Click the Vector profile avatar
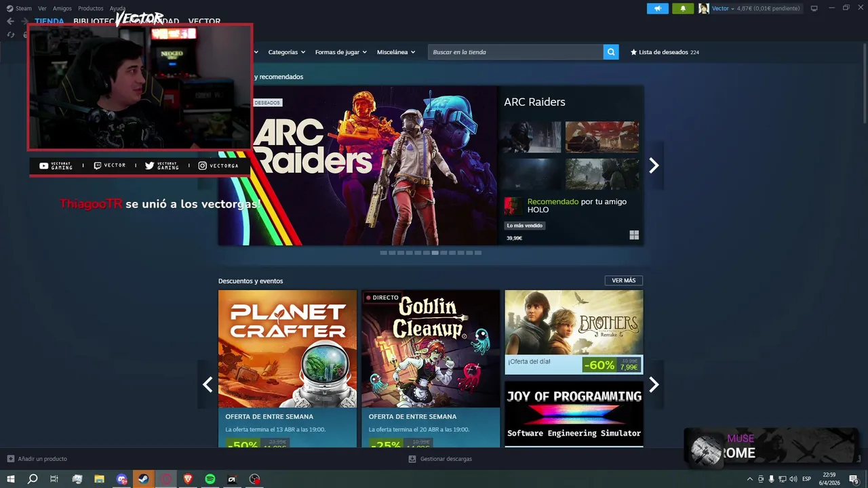The image size is (868, 488). pyautogui.click(x=704, y=8)
